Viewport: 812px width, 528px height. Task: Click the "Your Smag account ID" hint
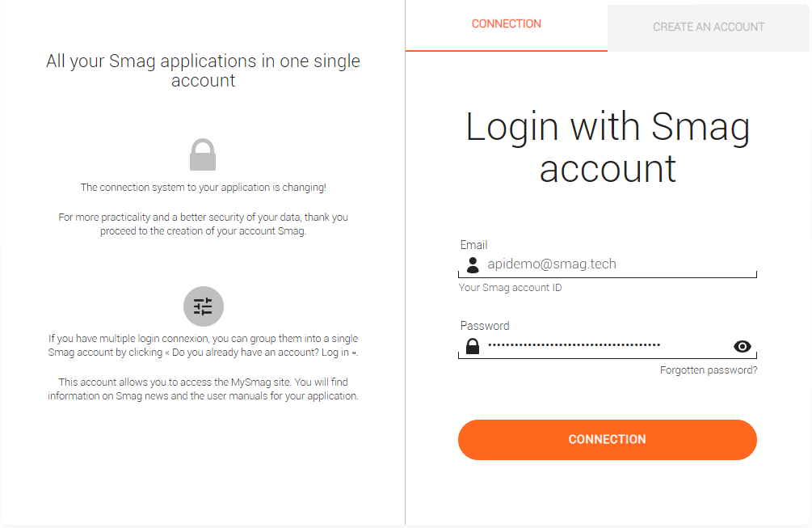[510, 288]
